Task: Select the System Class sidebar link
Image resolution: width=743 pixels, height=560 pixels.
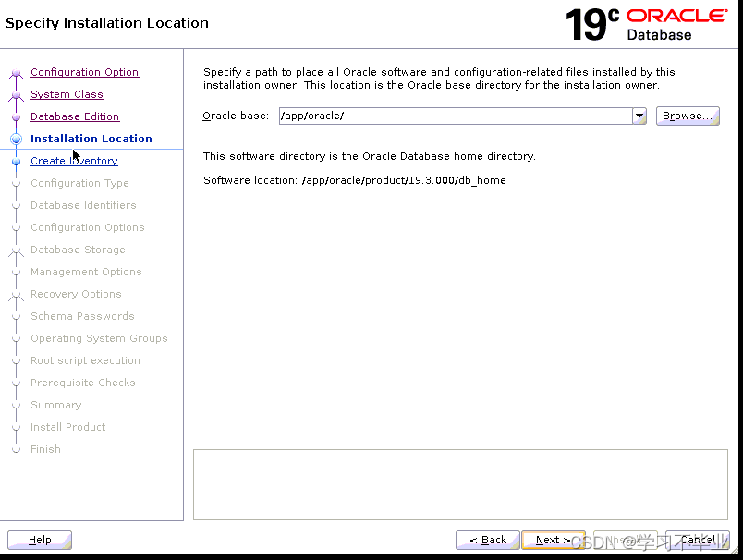Action: 67,94
